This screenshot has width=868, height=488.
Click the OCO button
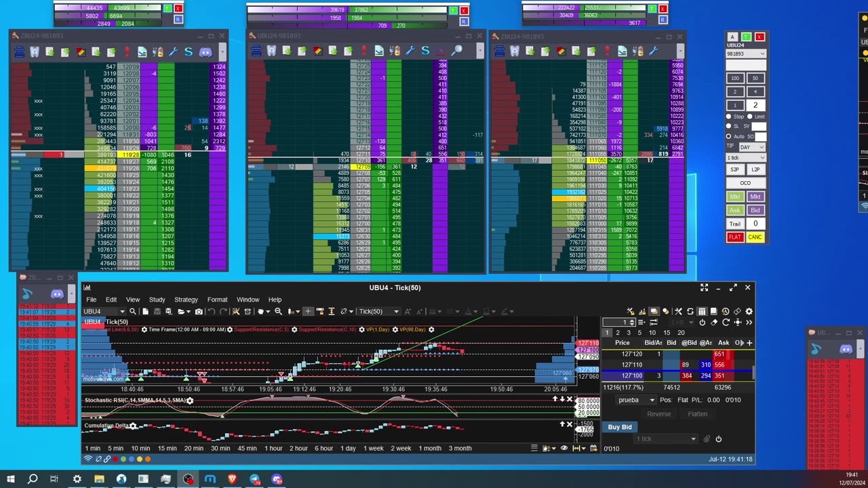coord(745,183)
